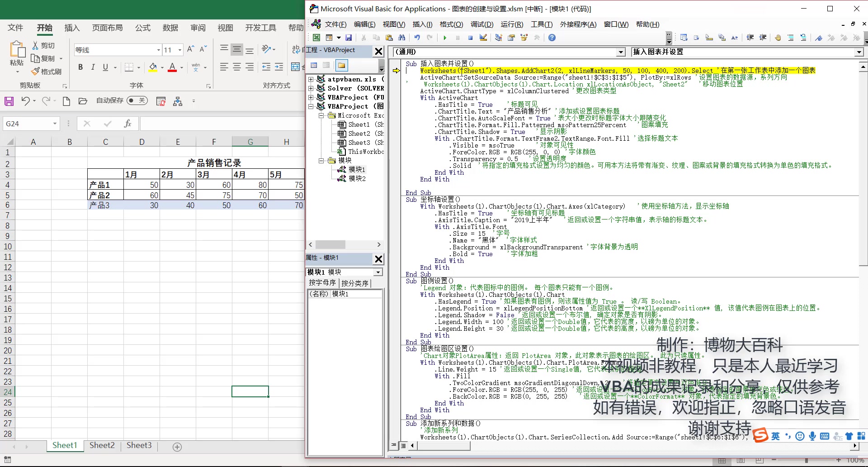The width and height of the screenshot is (868, 467).
Task: Toggle Design Mode in the VBA toolbar
Action: (x=483, y=38)
